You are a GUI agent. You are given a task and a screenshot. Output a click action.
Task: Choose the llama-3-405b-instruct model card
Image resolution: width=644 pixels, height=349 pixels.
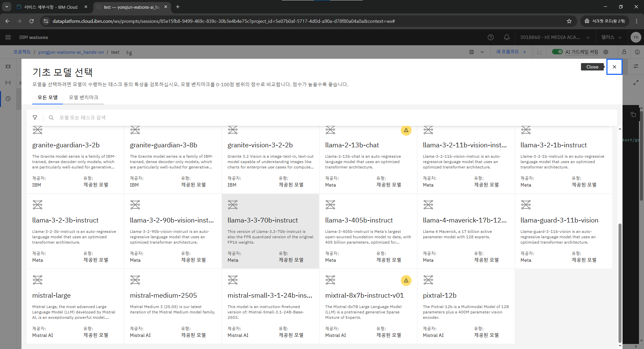coord(368,231)
